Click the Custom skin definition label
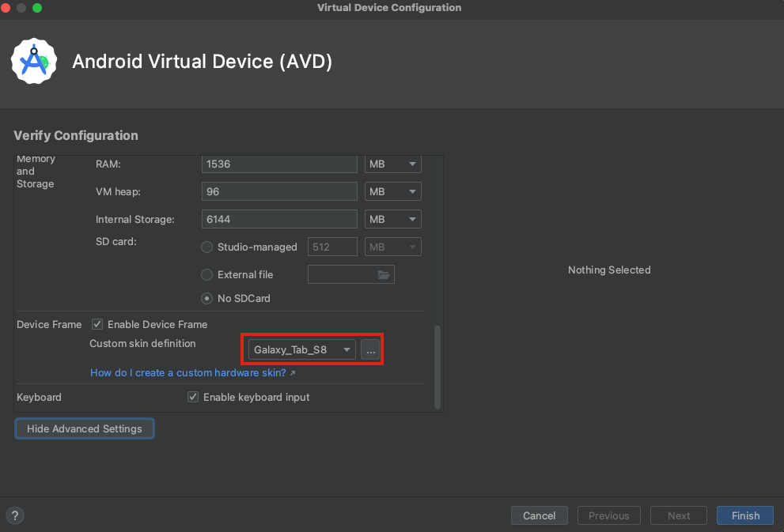Viewport: 784px width, 532px height. point(142,344)
